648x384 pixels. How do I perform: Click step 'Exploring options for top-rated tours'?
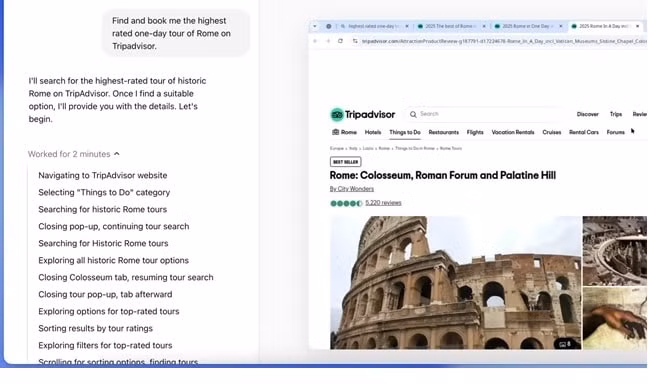click(109, 311)
